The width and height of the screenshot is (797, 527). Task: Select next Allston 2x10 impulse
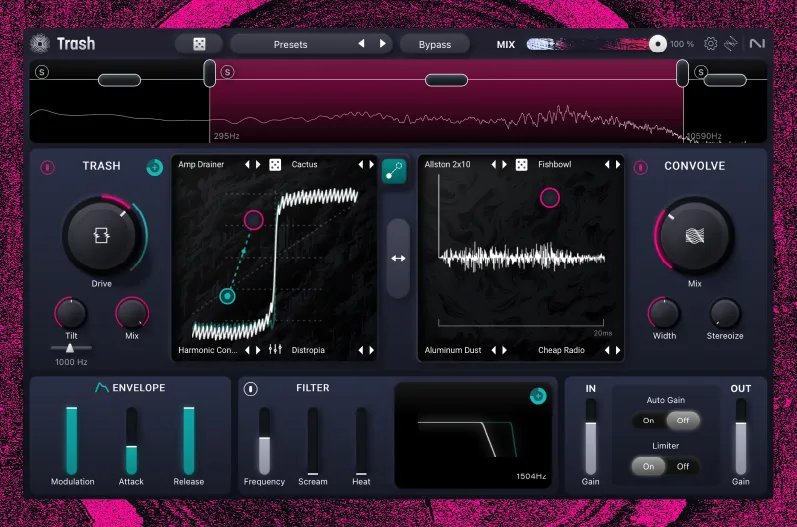[505, 165]
